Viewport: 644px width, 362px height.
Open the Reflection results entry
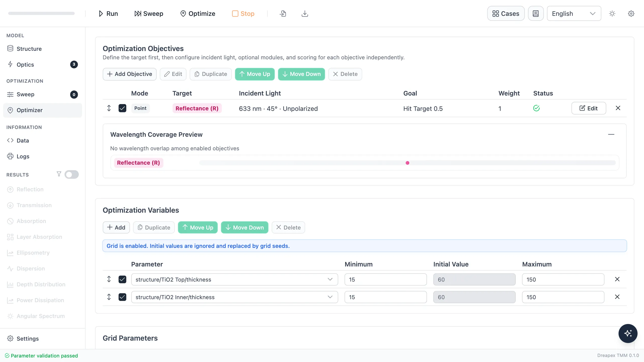[43, 189]
